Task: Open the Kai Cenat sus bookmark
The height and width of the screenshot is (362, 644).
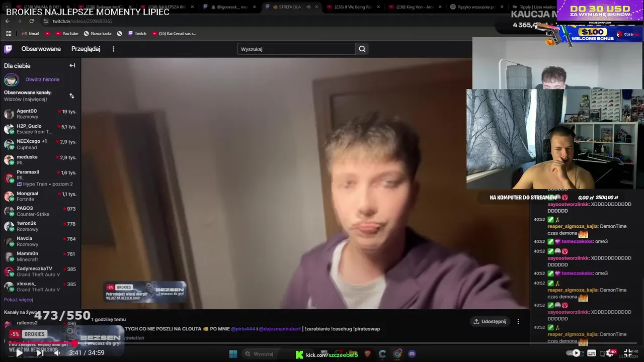Action: [174, 34]
